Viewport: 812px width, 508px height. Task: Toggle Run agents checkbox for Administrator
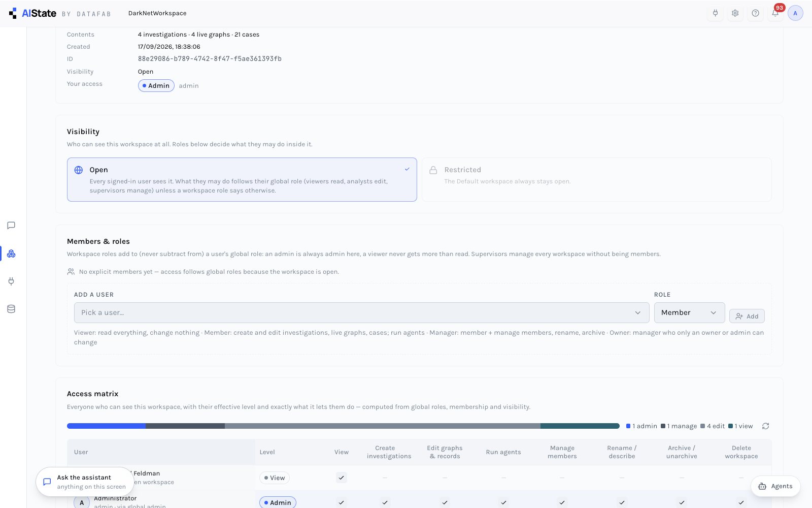point(503,502)
